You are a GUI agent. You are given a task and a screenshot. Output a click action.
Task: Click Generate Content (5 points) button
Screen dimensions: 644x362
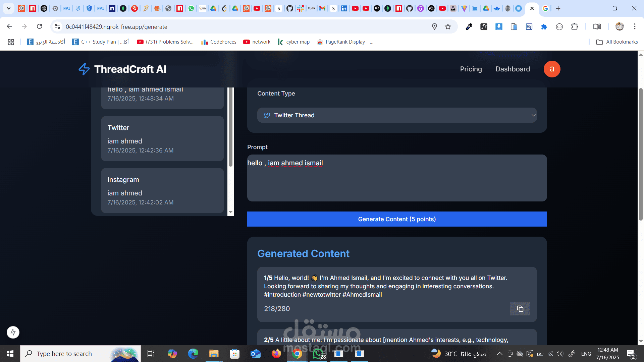397,219
